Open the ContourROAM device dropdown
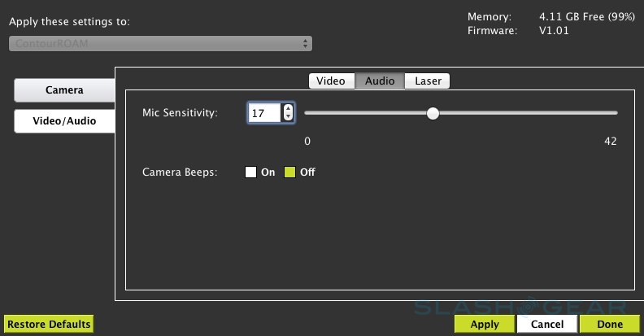This screenshot has height=336, width=644. (x=160, y=43)
